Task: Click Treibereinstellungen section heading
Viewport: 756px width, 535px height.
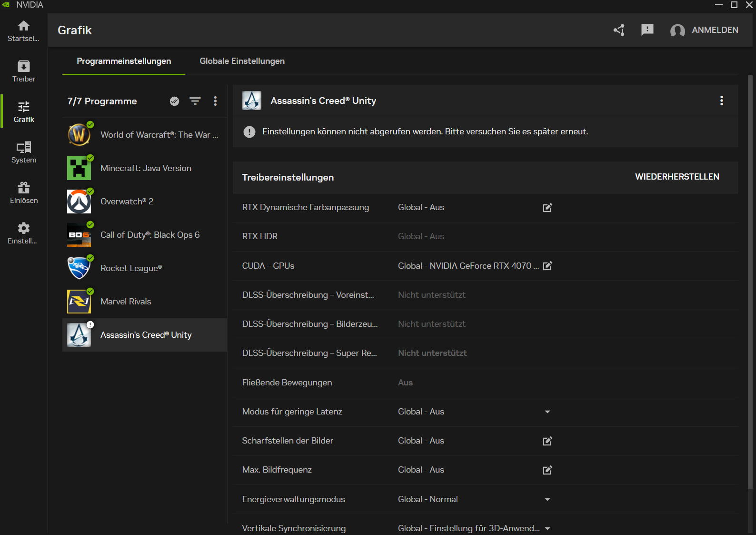Action: click(x=288, y=177)
